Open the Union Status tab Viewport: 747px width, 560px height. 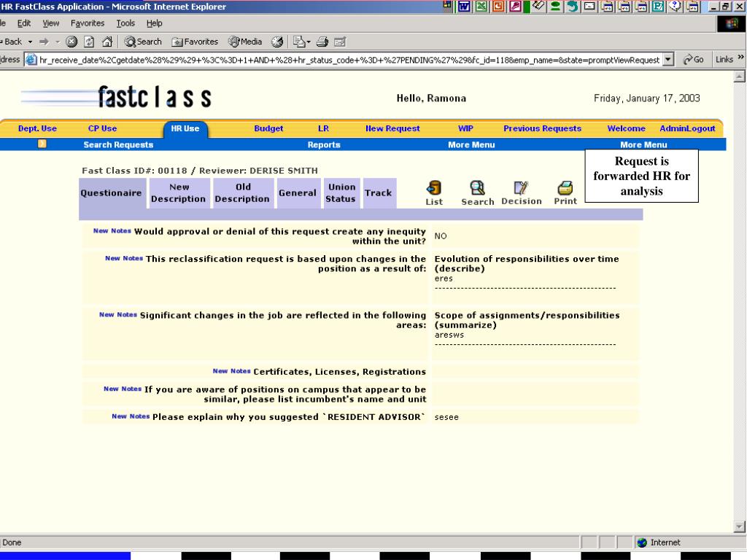(341, 192)
